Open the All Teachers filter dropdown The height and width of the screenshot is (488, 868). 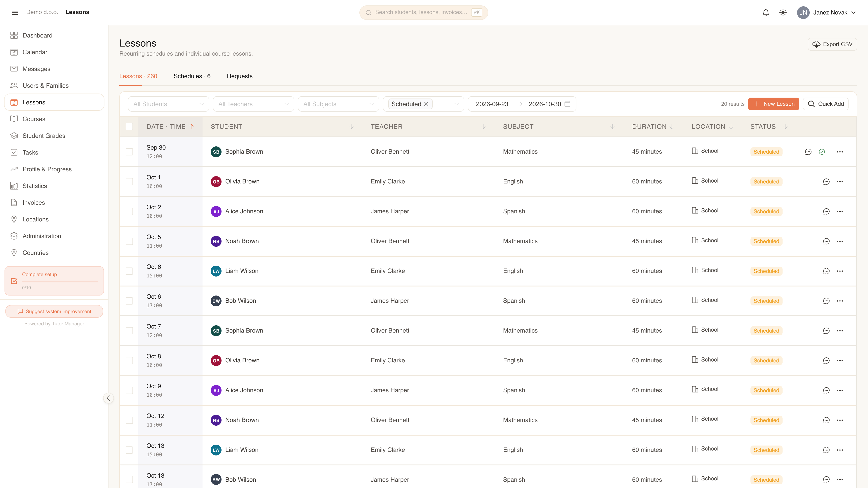pyautogui.click(x=253, y=104)
